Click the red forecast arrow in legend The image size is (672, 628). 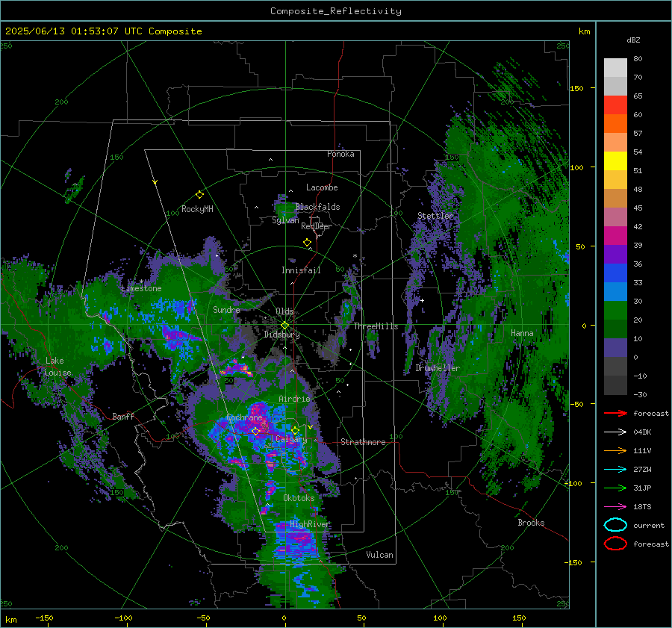[x=615, y=413]
